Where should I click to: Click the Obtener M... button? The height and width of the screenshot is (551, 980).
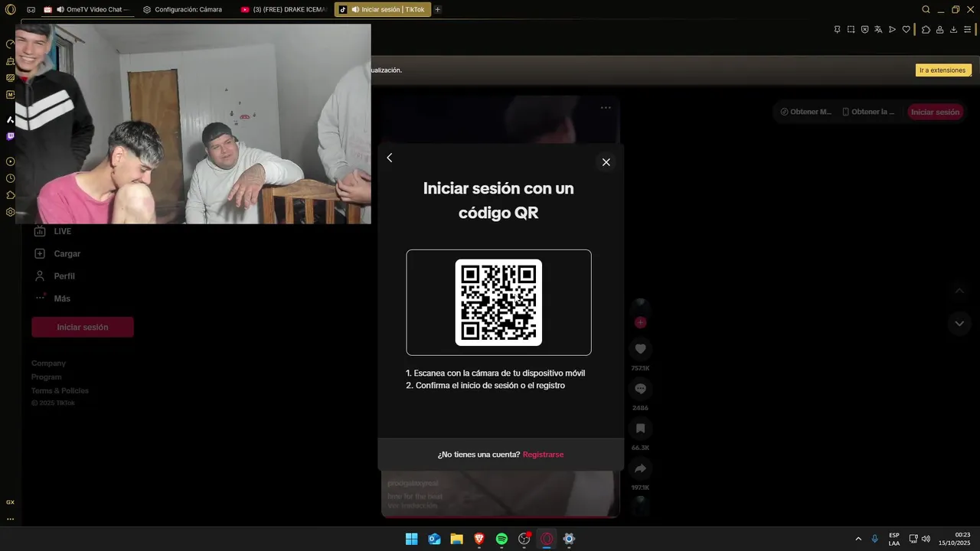(805, 112)
